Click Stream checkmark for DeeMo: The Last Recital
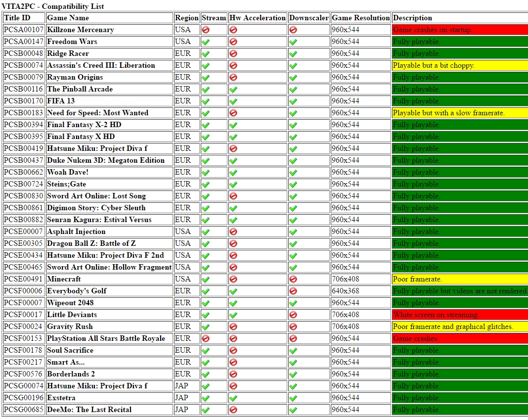Image resolution: width=528 pixels, height=420 pixels. (x=205, y=410)
